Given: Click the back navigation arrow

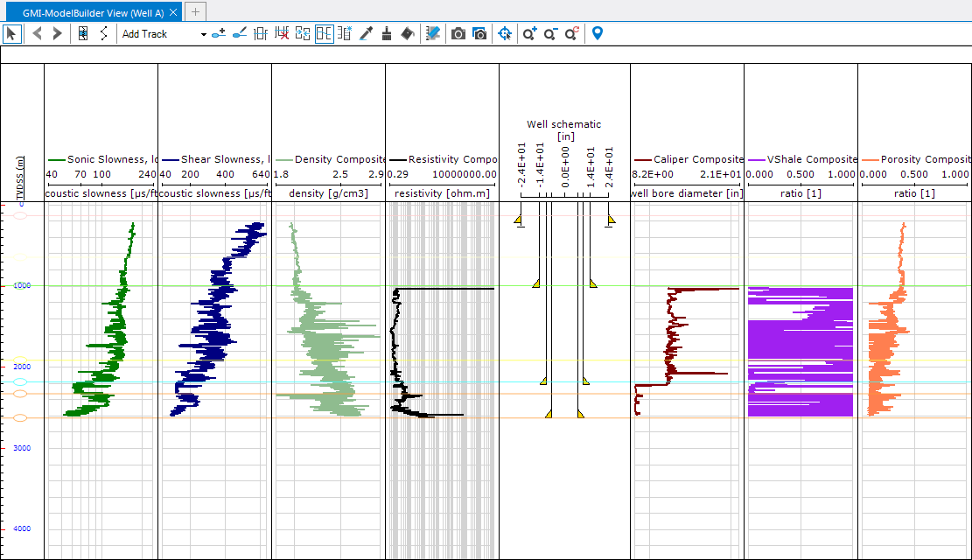Looking at the screenshot, I should [38, 34].
